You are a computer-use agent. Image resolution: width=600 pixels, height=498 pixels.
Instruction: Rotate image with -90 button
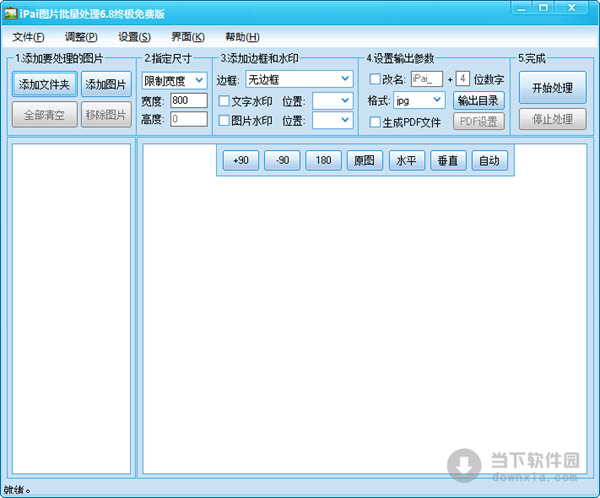(283, 161)
